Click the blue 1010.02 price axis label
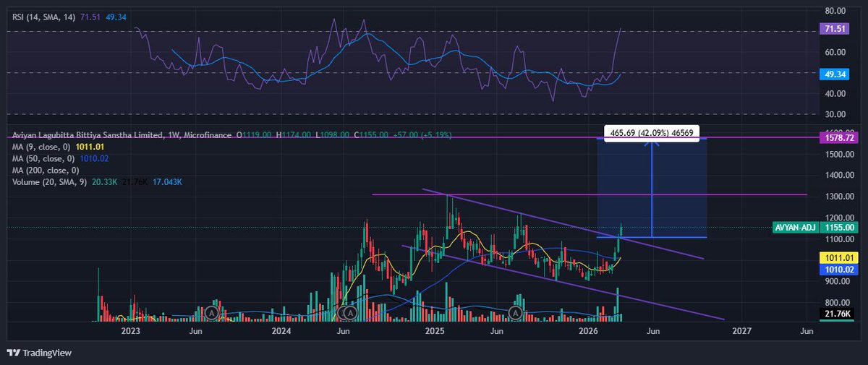Viewport: 868px width, 365px height. tap(840, 270)
